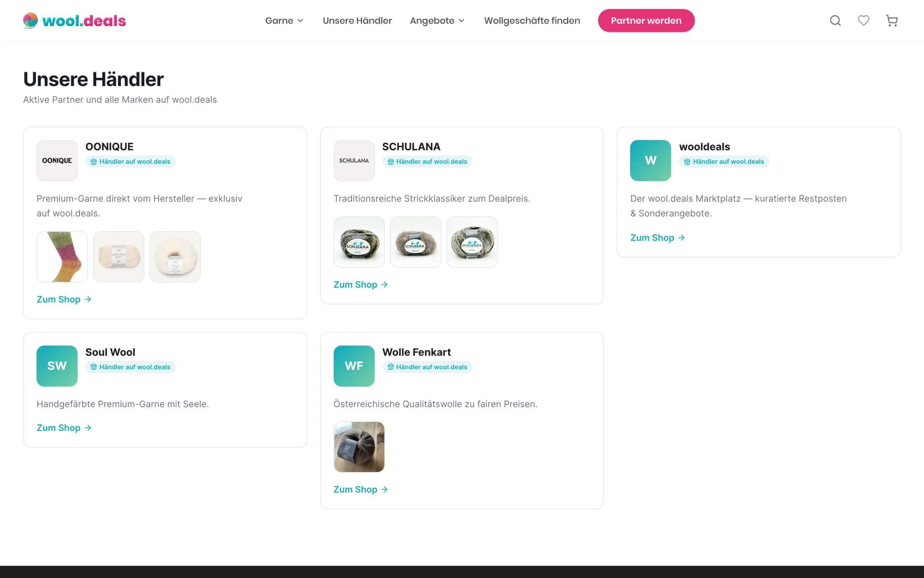Viewport: 924px width, 578px height.
Task: Open Wollgeschäfte finden nav link
Action: [532, 20]
